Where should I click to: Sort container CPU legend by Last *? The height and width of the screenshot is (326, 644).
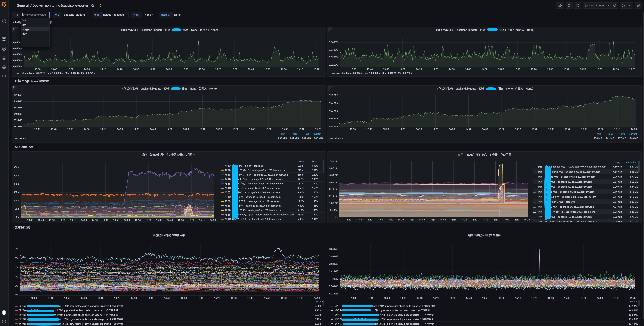tap(301, 161)
